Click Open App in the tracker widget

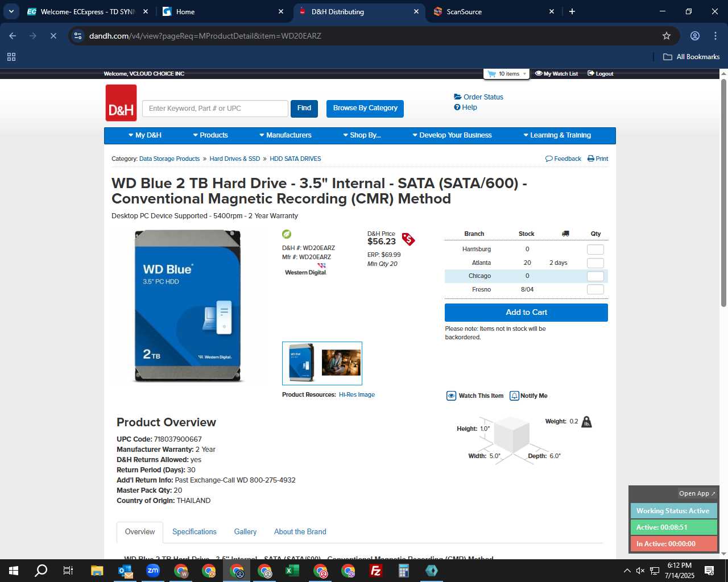coord(697,493)
